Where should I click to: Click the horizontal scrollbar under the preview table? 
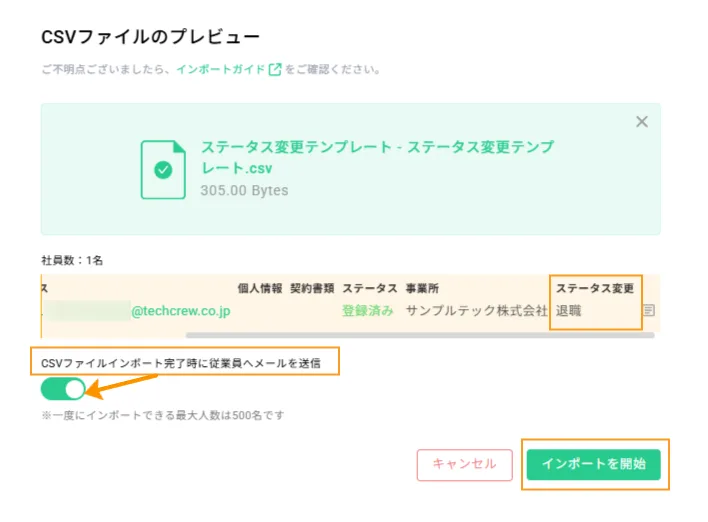click(420, 335)
